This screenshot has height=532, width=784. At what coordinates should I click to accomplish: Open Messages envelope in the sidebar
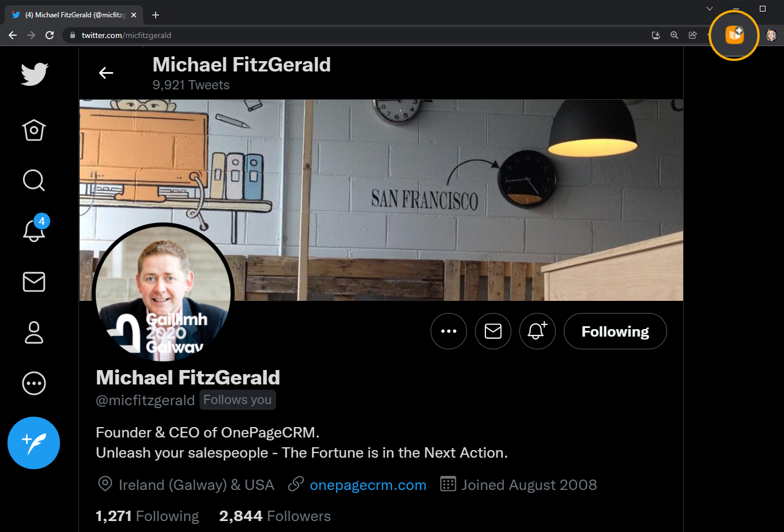click(34, 282)
